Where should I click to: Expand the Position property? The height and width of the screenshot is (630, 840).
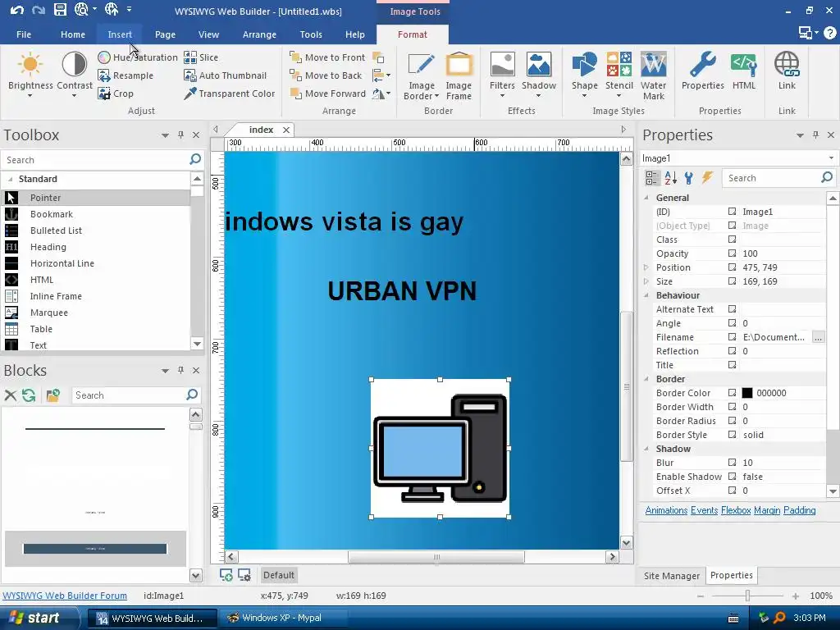646,267
